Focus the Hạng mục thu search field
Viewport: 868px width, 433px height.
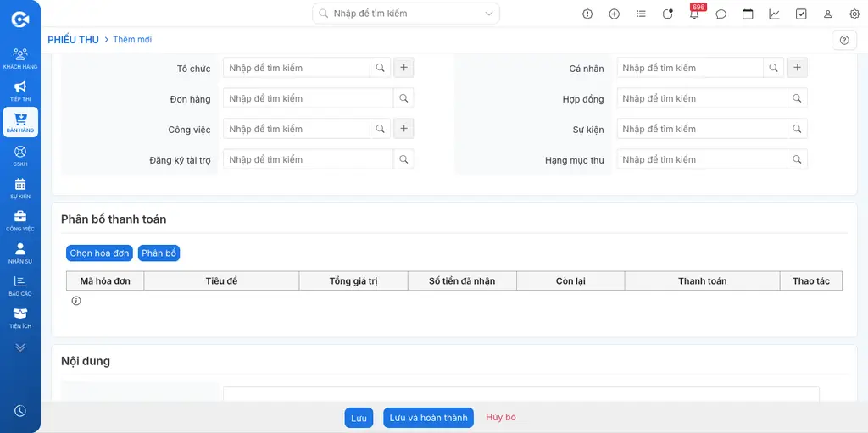click(x=702, y=159)
